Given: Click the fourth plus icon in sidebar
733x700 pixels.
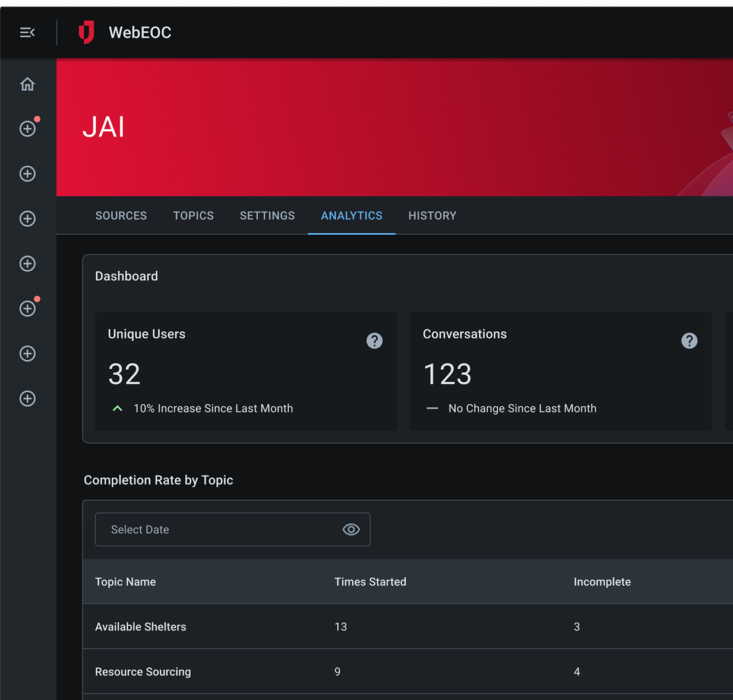Looking at the screenshot, I should click(x=27, y=264).
